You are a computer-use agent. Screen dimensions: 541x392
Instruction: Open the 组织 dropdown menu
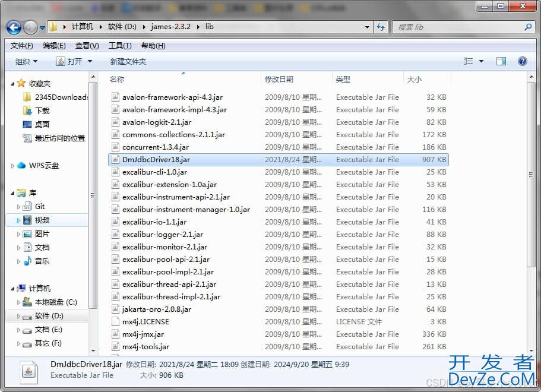26,61
